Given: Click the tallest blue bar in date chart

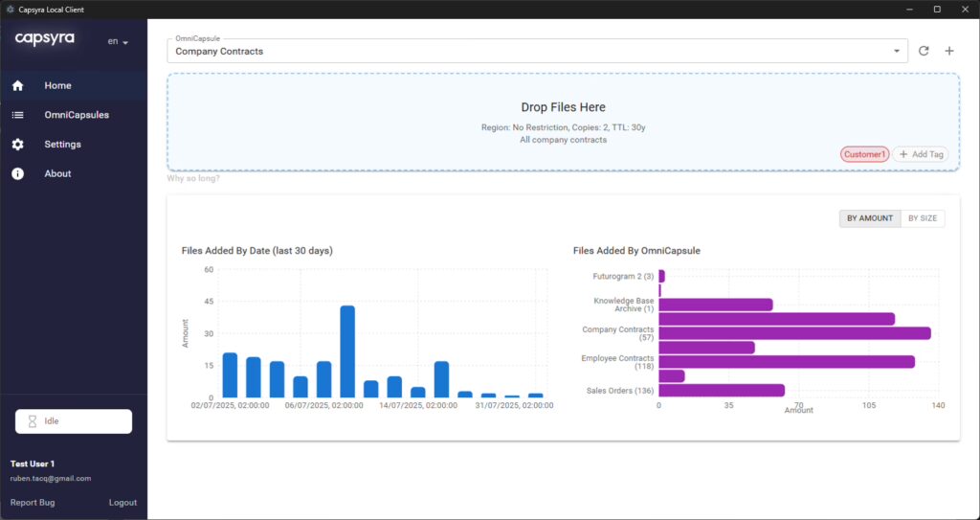Looking at the screenshot, I should coord(347,350).
